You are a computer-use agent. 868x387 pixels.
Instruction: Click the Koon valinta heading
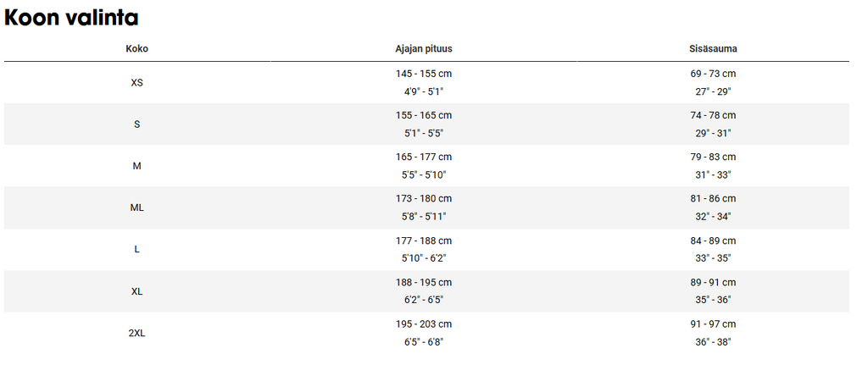(71, 18)
